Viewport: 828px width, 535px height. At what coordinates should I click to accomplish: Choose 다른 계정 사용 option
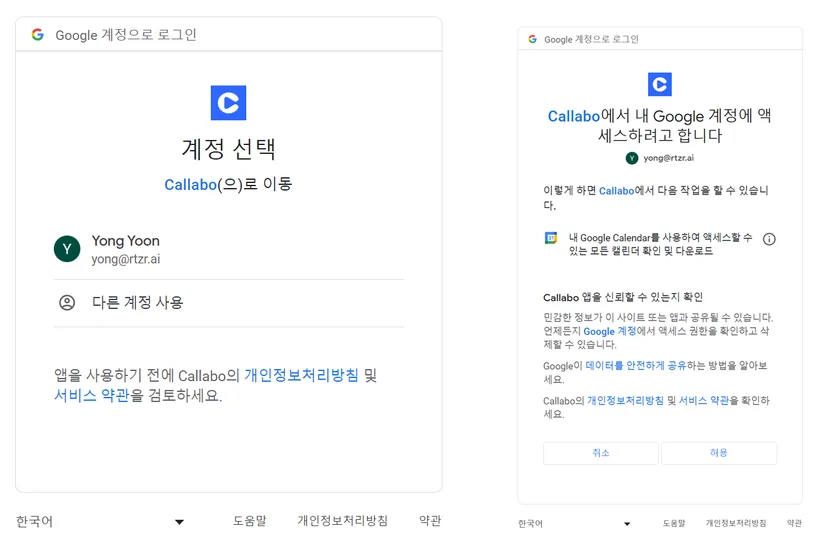[x=229, y=303]
